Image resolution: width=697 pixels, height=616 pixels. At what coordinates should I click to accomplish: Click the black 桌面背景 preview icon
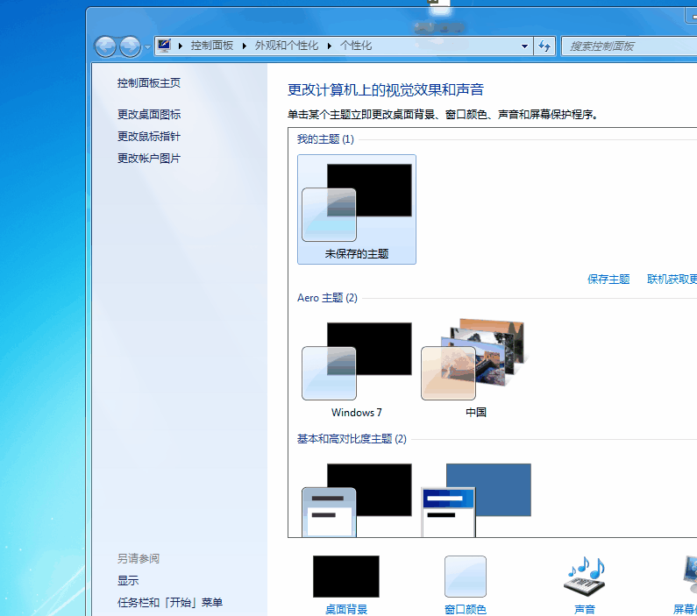(x=345, y=576)
